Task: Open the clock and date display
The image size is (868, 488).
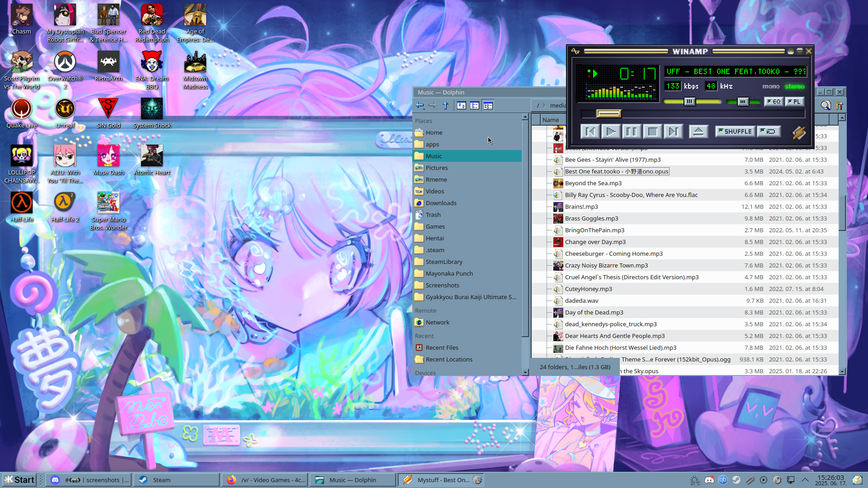Action: click(x=831, y=480)
